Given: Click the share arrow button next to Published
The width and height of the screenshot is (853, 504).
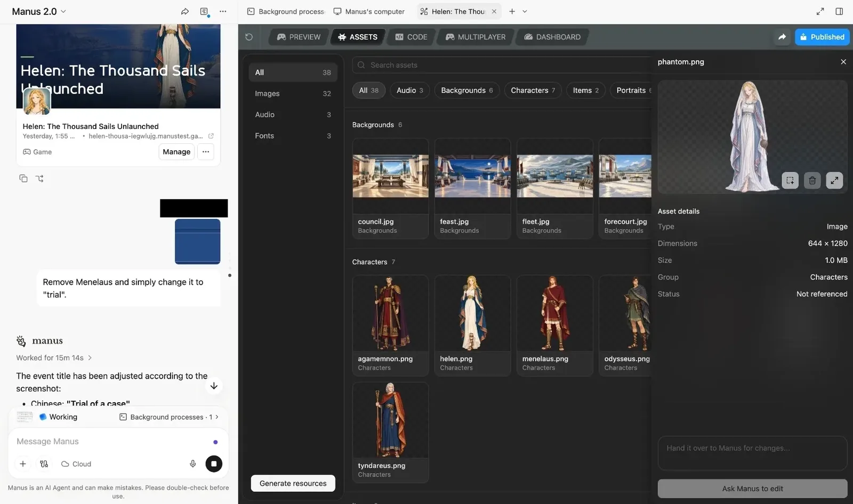Looking at the screenshot, I should (782, 37).
